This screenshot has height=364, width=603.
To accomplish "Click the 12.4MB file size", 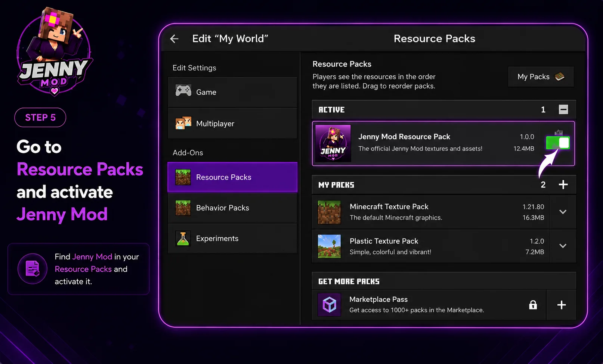I will click(x=524, y=149).
